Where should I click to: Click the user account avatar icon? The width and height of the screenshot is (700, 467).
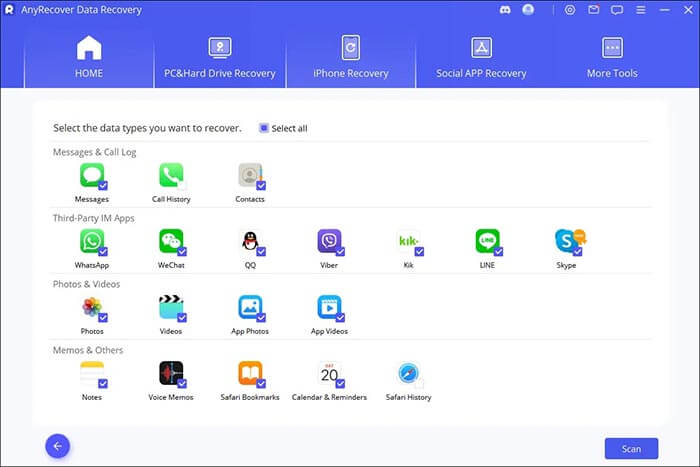pos(527,10)
